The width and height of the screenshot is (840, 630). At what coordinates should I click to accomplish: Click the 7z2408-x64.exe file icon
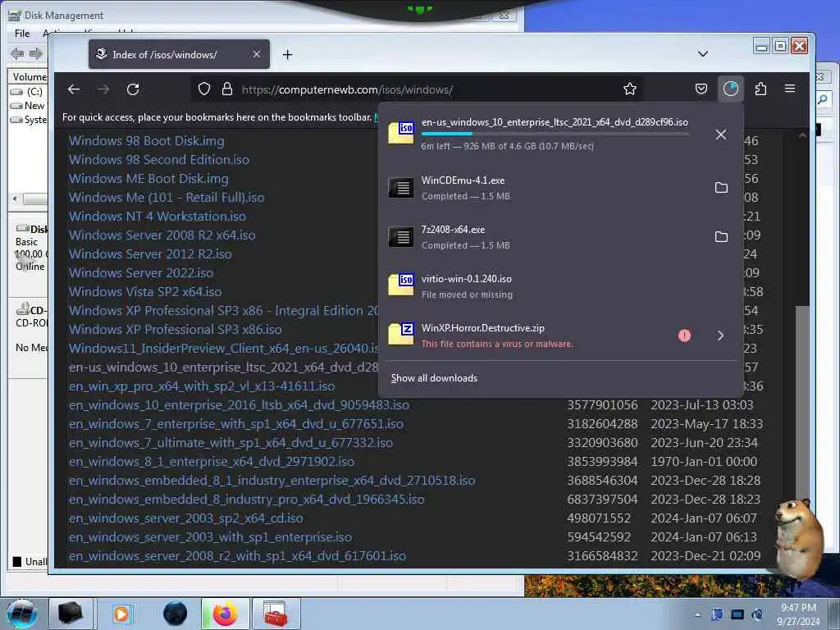[401, 237]
